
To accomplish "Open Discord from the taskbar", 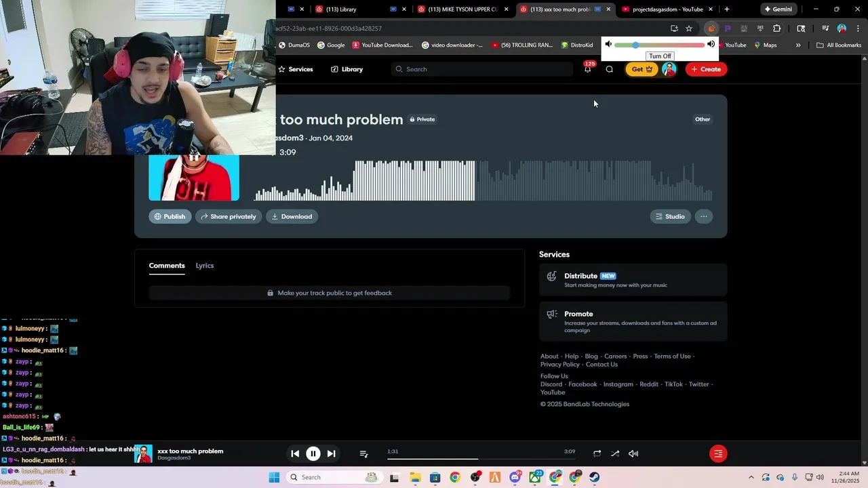I will tap(515, 477).
